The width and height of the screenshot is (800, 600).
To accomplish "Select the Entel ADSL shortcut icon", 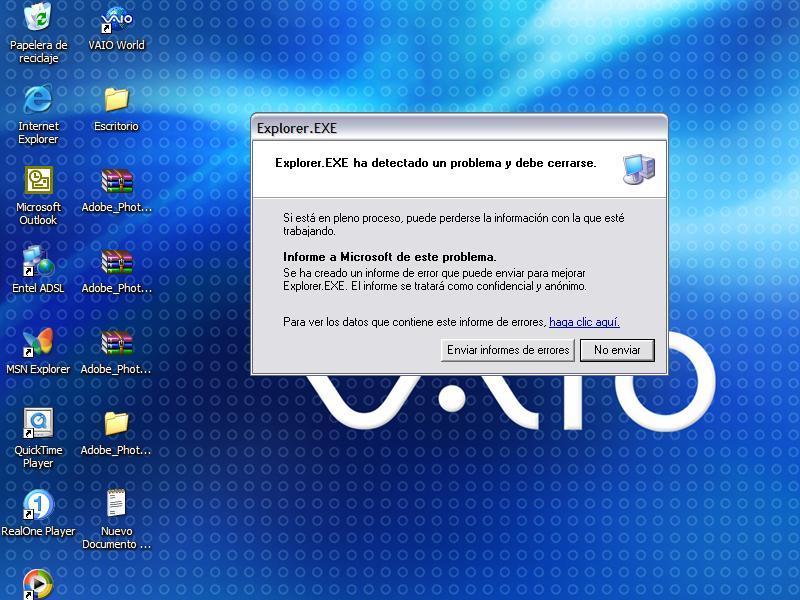I will pos(38,262).
